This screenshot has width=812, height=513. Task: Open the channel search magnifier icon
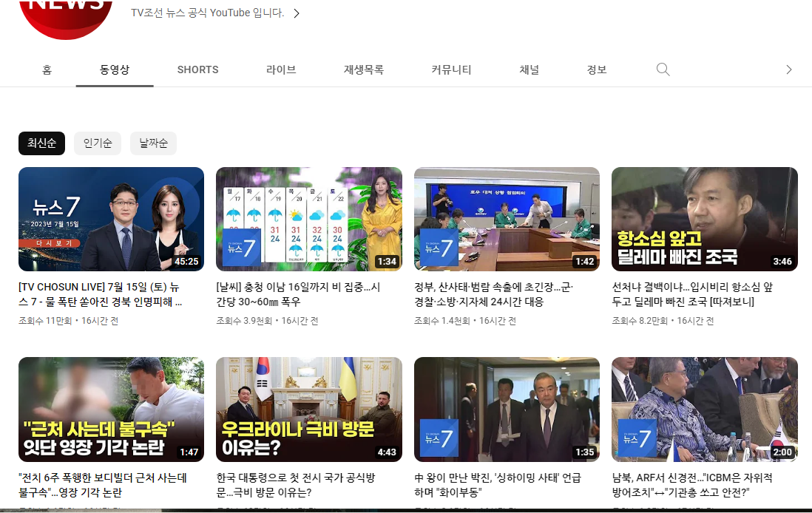tap(663, 69)
